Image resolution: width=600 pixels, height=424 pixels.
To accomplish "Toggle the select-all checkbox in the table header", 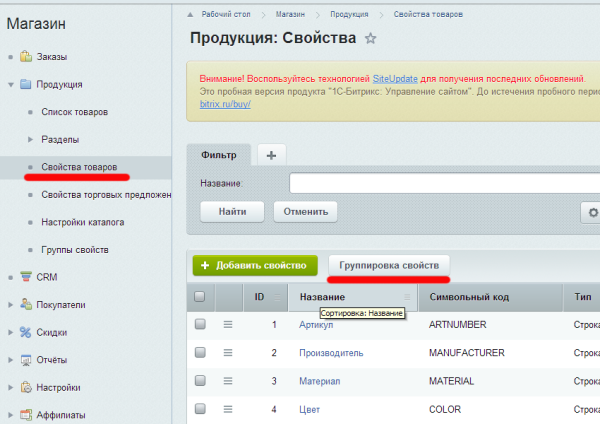I will [x=200, y=296].
